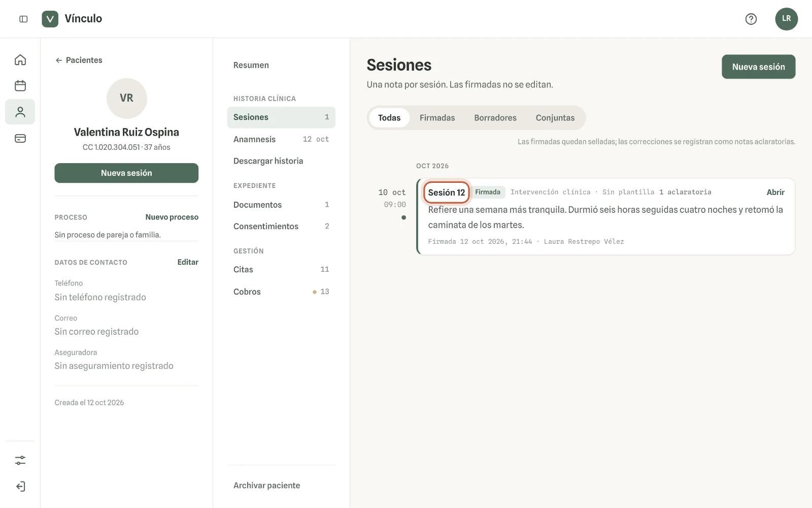812x508 pixels.
Task: Click the VR patient avatar
Action: point(126,98)
